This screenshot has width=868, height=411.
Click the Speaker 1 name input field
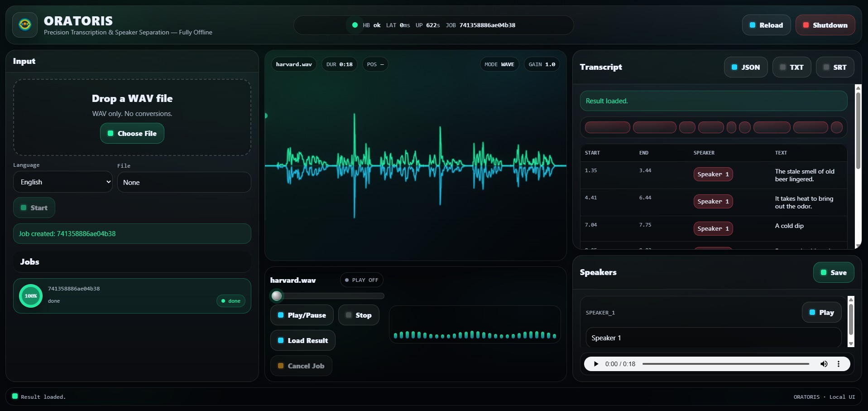click(x=713, y=338)
